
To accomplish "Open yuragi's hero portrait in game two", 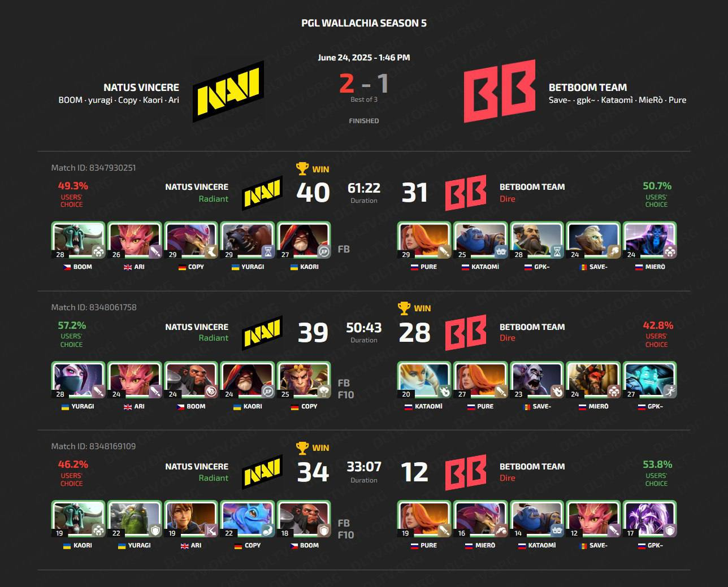I will (79, 380).
